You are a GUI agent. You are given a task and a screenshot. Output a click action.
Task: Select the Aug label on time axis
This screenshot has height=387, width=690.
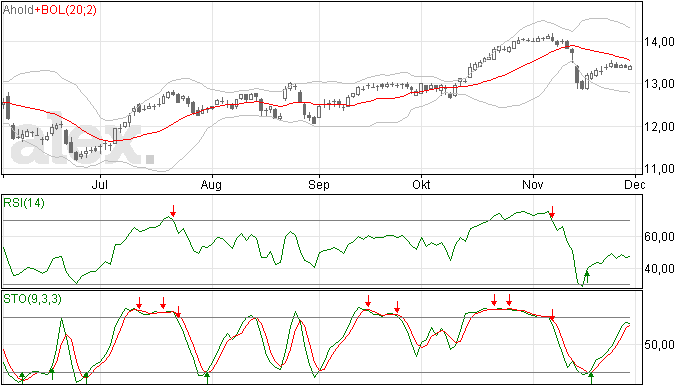(x=211, y=185)
